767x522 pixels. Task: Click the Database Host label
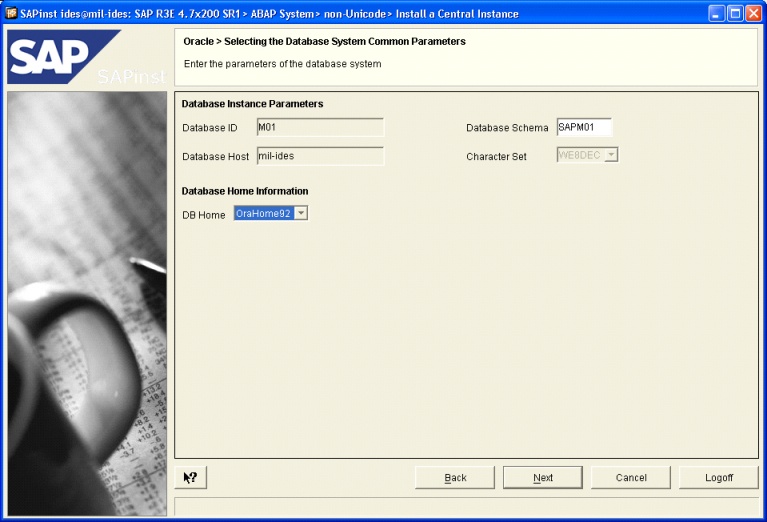coord(216,157)
